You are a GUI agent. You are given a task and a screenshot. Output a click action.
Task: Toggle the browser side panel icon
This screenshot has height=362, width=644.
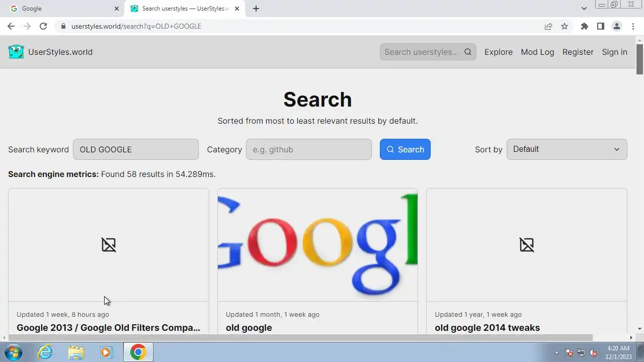[600, 26]
